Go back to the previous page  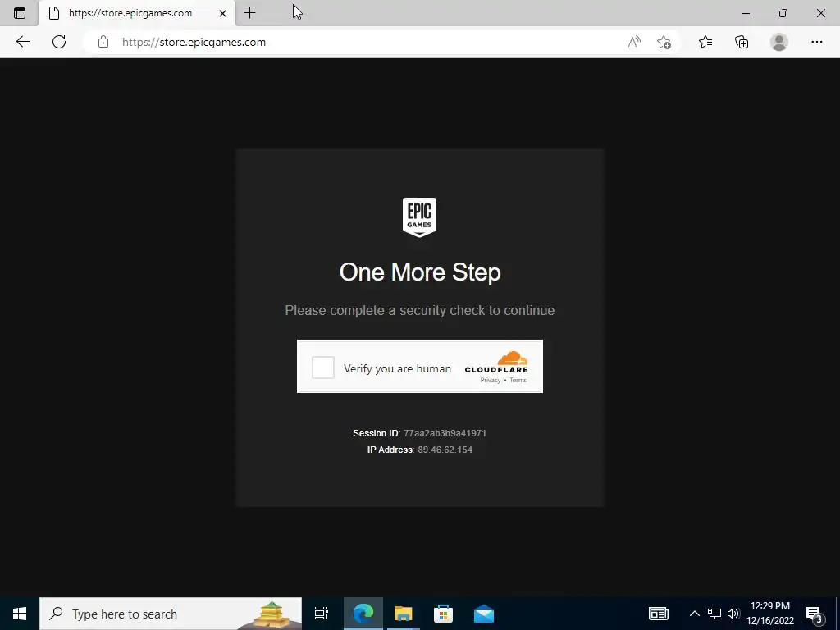pyautogui.click(x=22, y=42)
